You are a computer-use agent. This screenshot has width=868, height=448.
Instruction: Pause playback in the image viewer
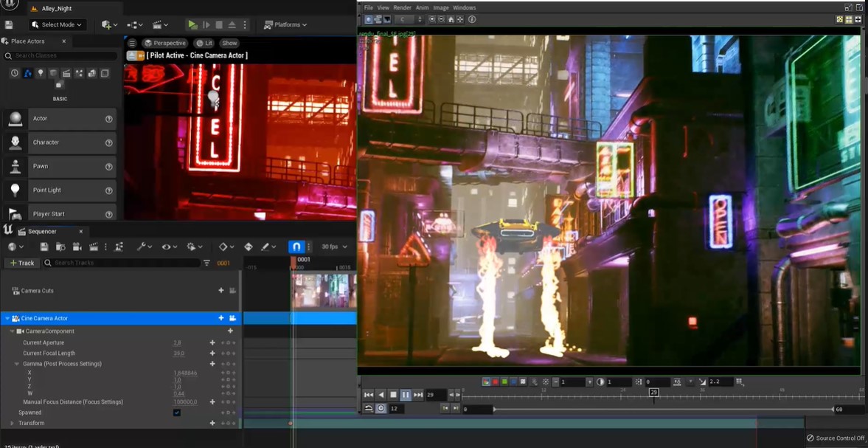tap(406, 395)
